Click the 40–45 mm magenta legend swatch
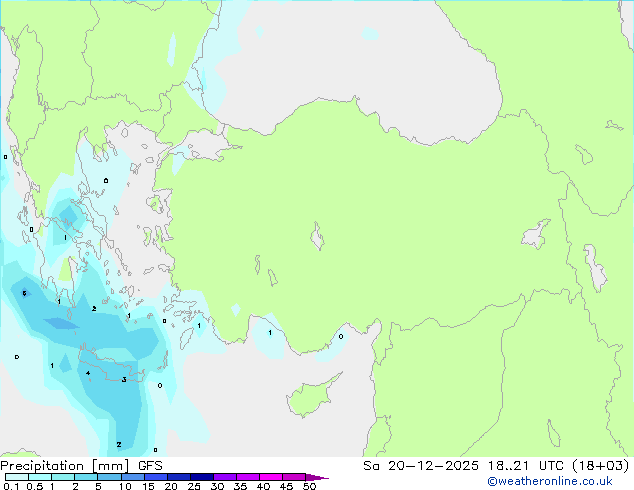Viewport: 634px width, 490px height. pyautogui.click(x=271, y=477)
